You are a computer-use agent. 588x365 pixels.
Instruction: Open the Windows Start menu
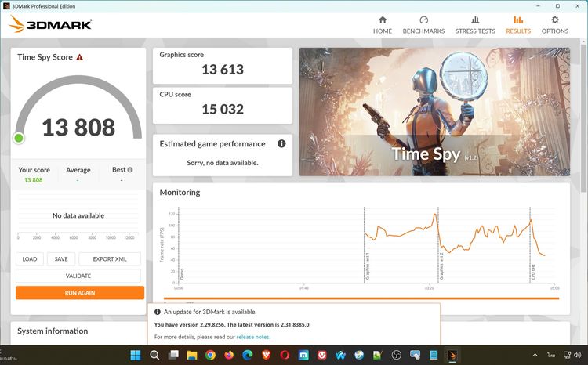click(134, 355)
